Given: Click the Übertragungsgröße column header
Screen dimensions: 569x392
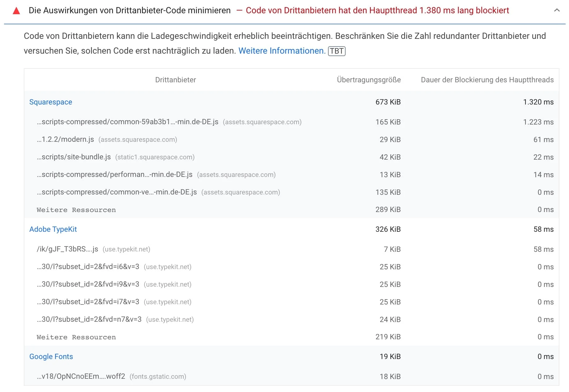Looking at the screenshot, I should (x=368, y=80).
